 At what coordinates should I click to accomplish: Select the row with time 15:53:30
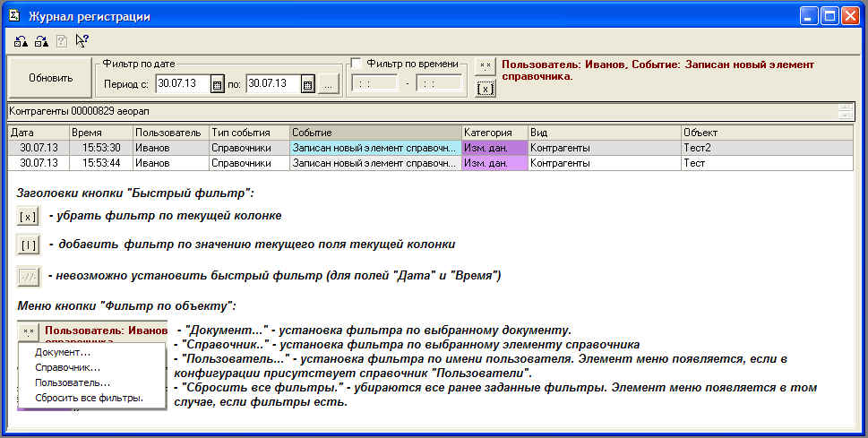point(430,148)
